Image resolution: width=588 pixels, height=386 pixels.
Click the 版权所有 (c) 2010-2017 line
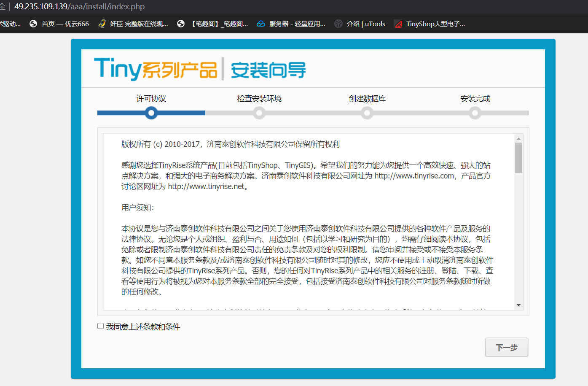tap(231, 144)
